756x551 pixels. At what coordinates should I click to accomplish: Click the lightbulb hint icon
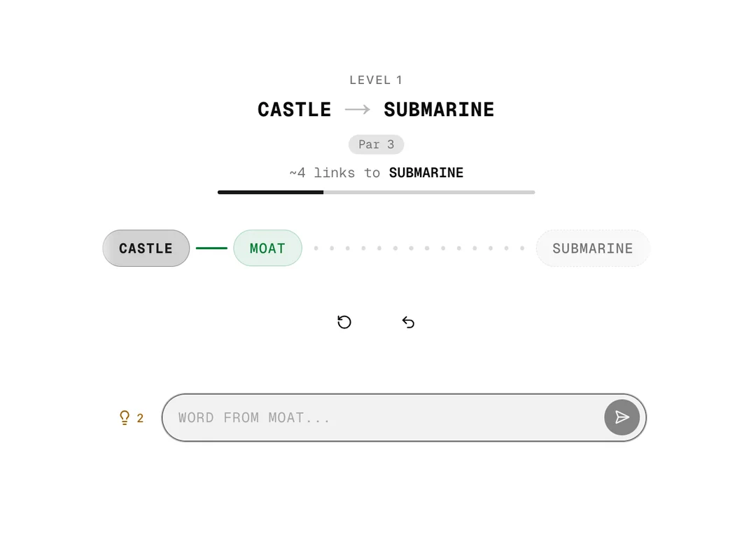tap(125, 418)
